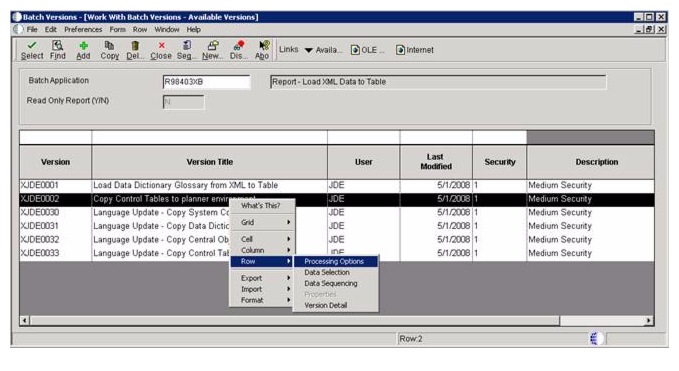Click the Availa... link in Links bar
The width and height of the screenshot is (679, 371).
(328, 50)
